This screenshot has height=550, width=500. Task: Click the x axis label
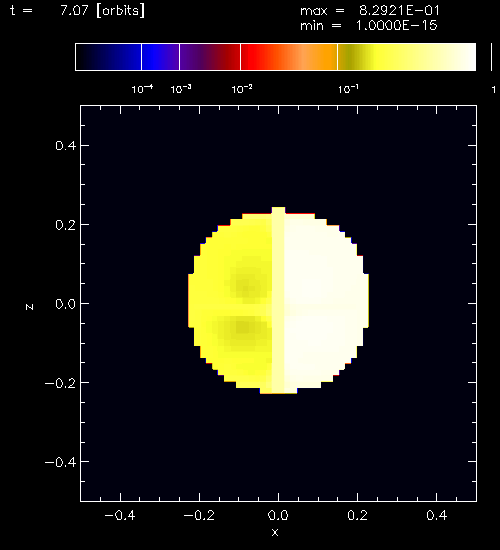tap(275, 532)
